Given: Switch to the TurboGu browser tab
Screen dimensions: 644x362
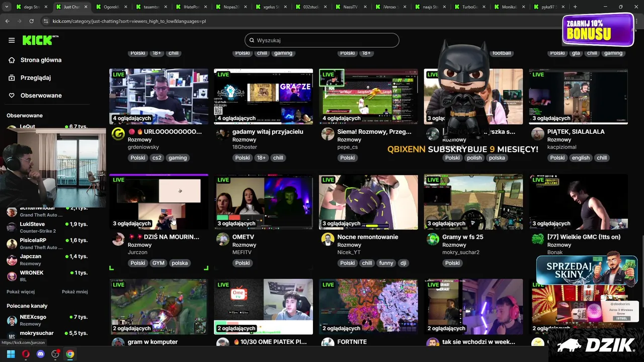Looking at the screenshot, I should [470, 7].
